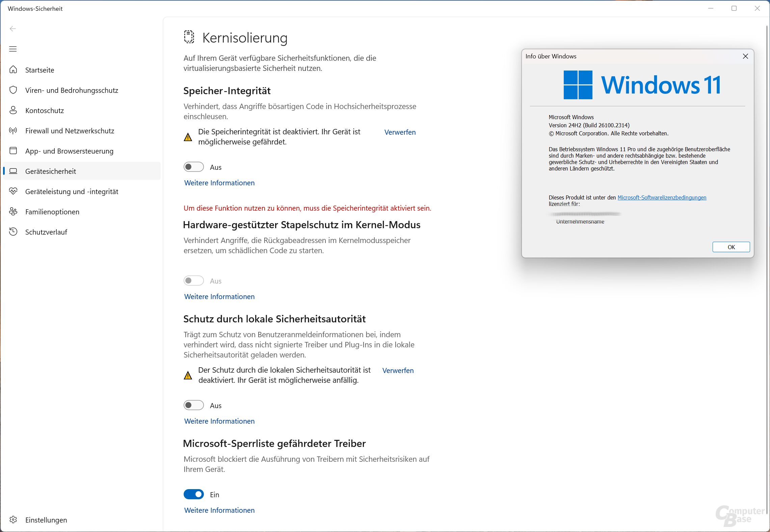Enable the Speicher-Integrität toggle
Viewport: 770px width, 532px height.
pyautogui.click(x=193, y=167)
